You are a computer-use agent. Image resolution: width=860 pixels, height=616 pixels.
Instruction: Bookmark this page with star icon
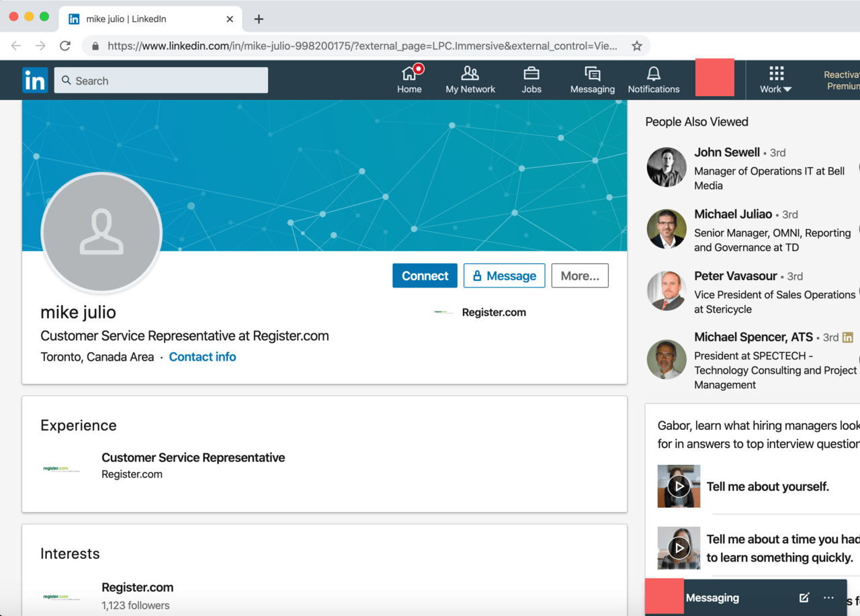coord(637,46)
